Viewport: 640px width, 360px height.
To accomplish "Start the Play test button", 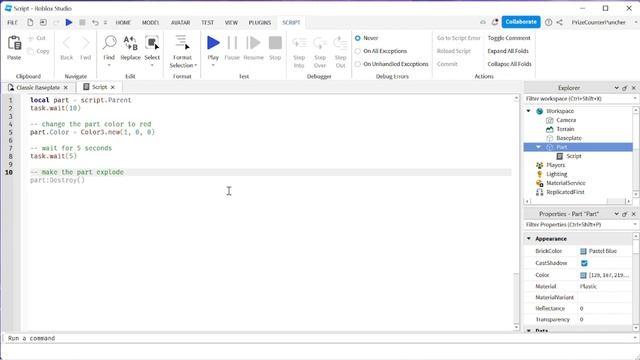I will coord(213,42).
